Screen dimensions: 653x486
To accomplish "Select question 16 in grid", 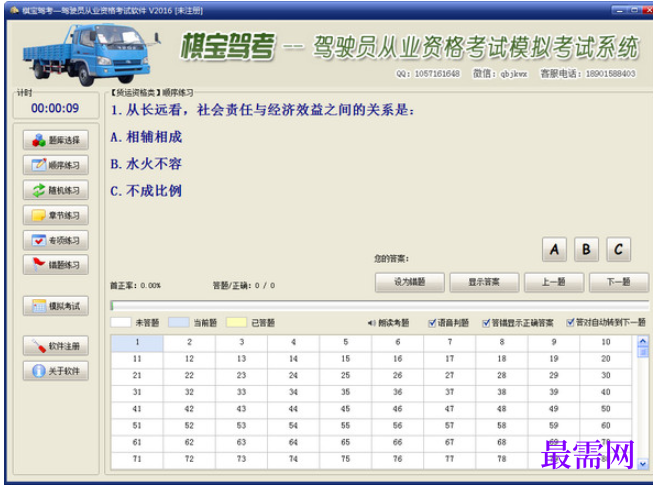I will (x=397, y=359).
